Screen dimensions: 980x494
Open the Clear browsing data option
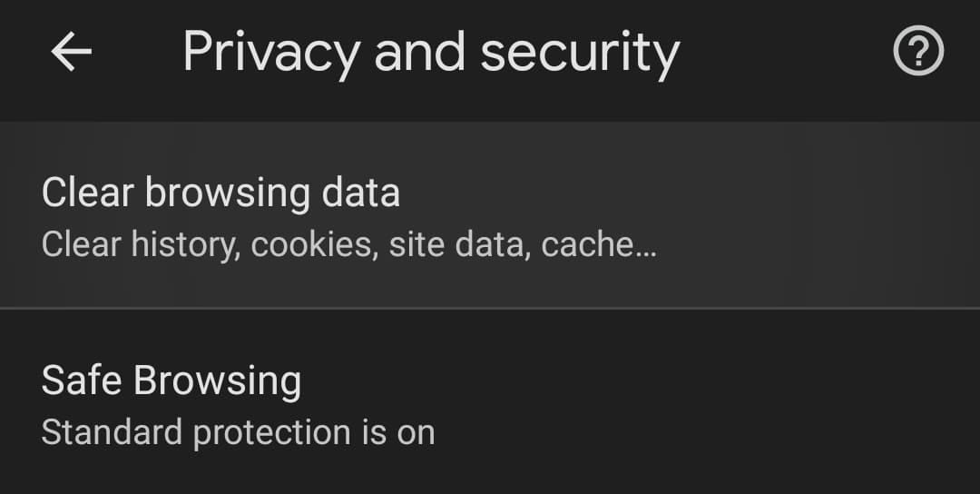point(490,216)
